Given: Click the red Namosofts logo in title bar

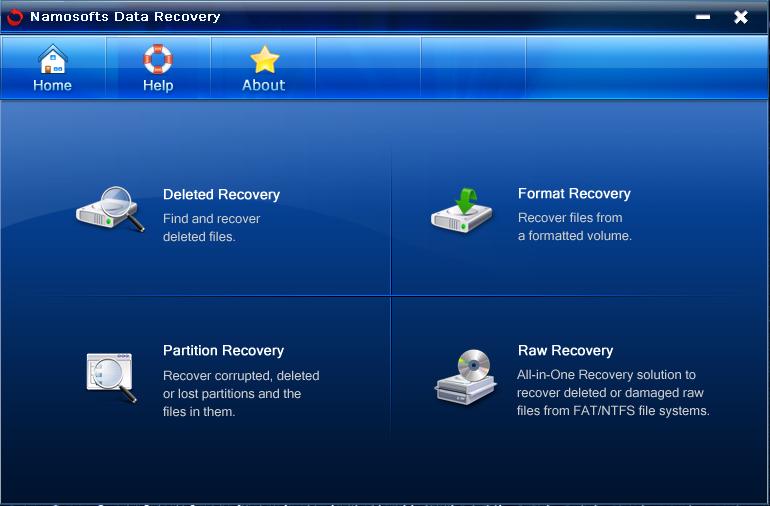Looking at the screenshot, I should point(15,17).
